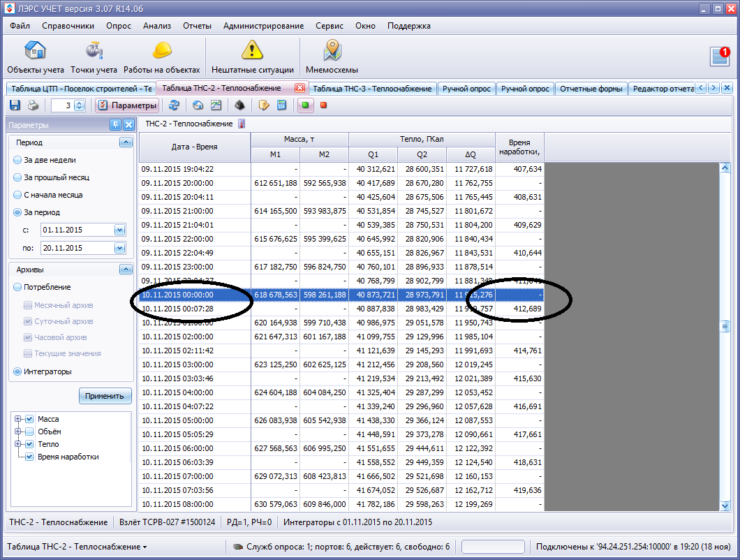Screen dimensions: 740x560
Task: Switch to Таблица ЦТП - Поселок строителей tab
Action: 81,89
